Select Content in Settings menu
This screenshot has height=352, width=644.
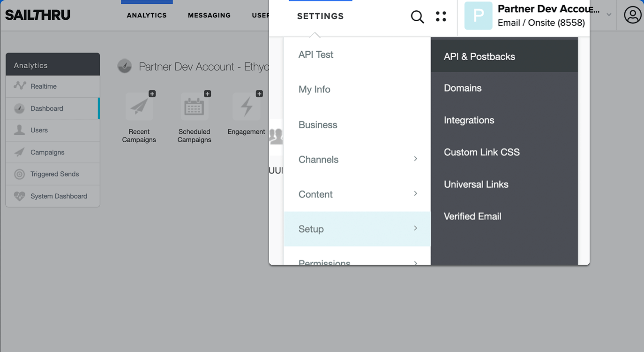[357, 194]
